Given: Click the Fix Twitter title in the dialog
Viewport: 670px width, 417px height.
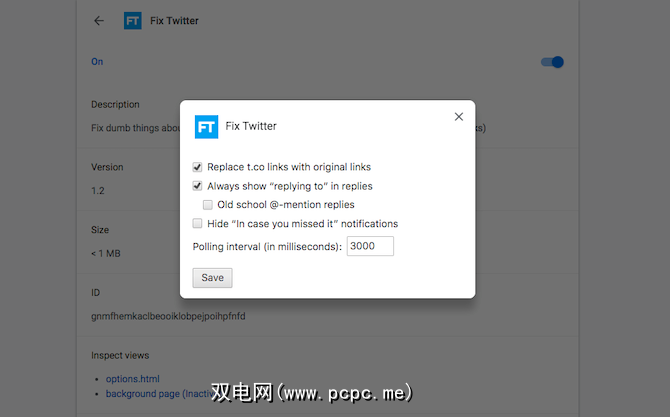Looking at the screenshot, I should [251, 126].
